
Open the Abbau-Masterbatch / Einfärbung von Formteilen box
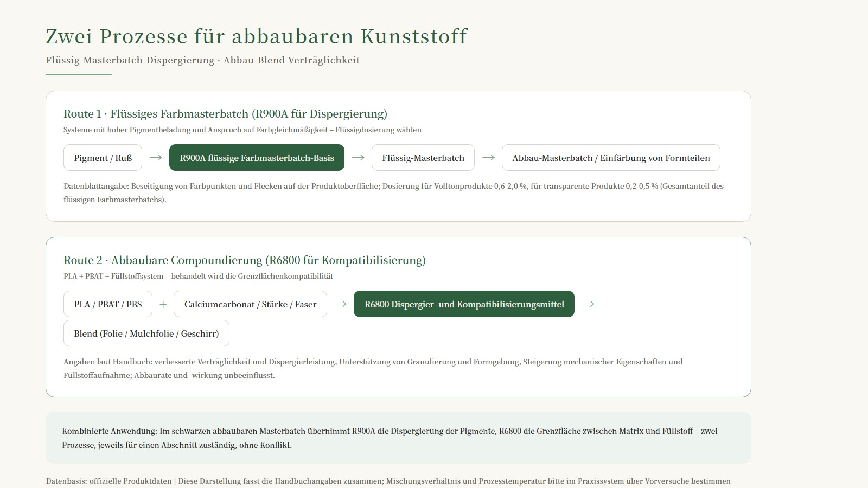[611, 158]
